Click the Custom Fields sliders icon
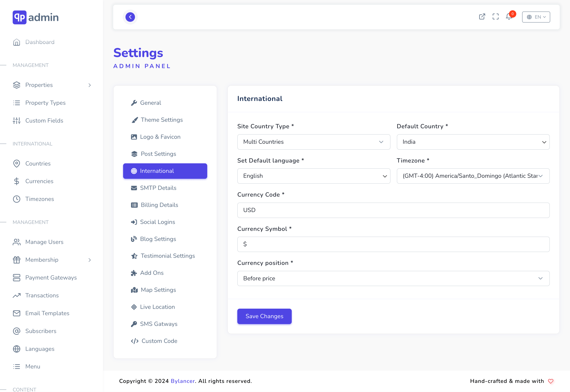 16,121
